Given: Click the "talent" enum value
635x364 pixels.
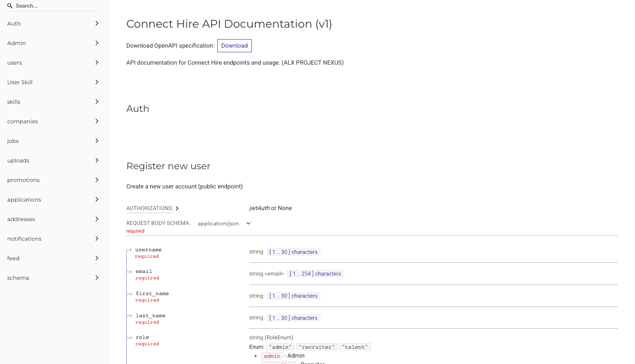Looking at the screenshot, I should click(x=355, y=347).
